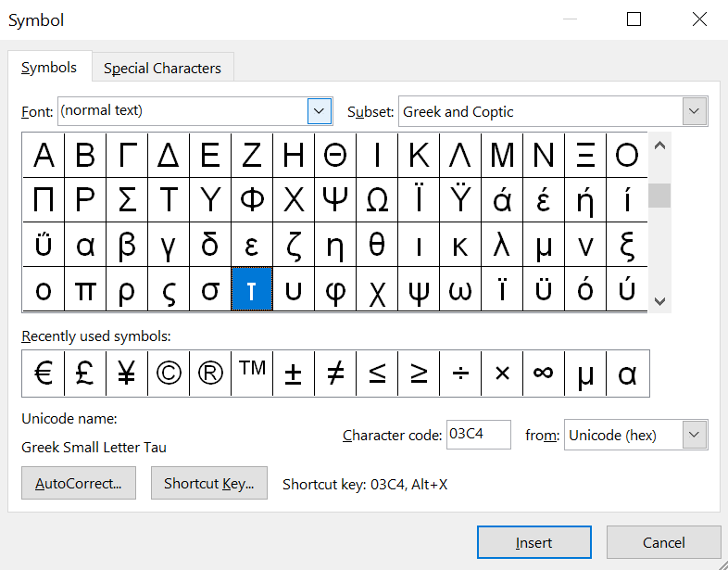Select the small phi symbol
This screenshot has width=728, height=570.
coord(335,289)
